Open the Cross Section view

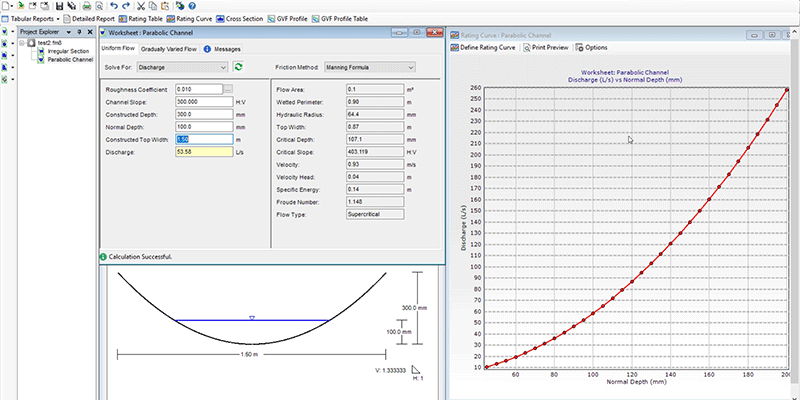pyautogui.click(x=243, y=19)
